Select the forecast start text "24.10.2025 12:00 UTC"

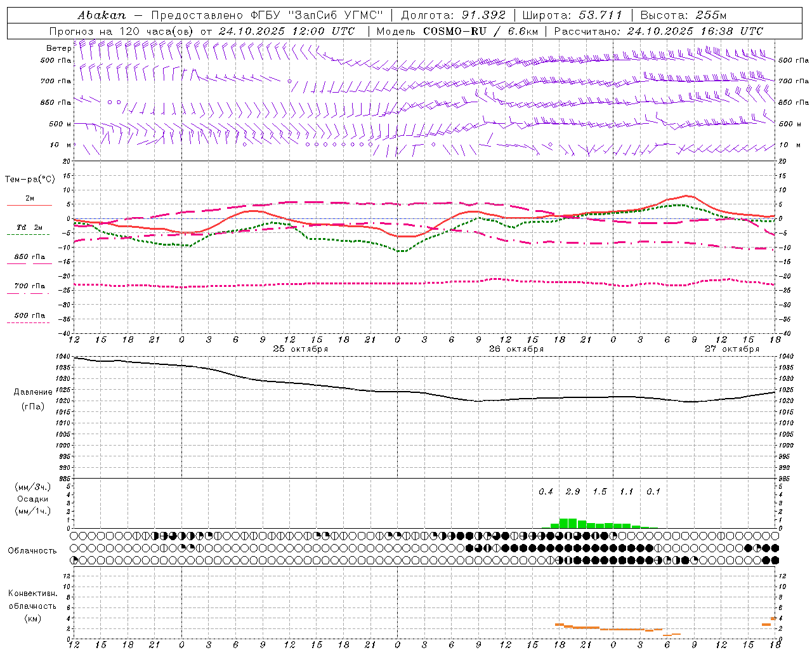click(x=287, y=31)
